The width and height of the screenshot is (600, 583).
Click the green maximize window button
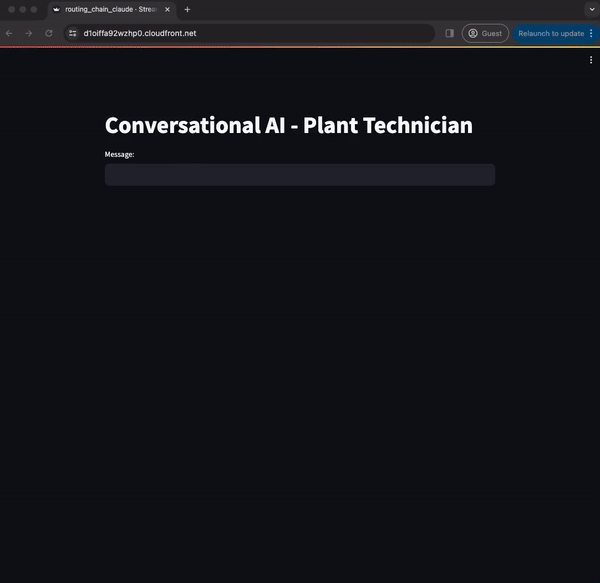click(34, 10)
